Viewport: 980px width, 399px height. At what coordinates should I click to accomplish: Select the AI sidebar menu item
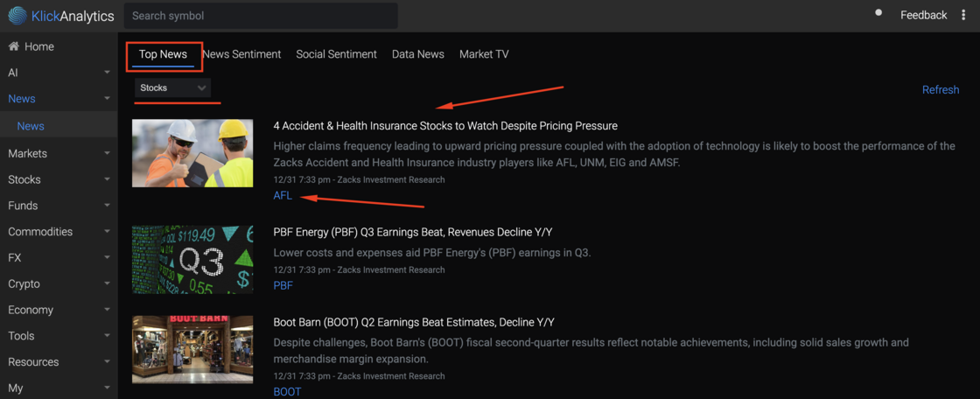[x=12, y=73]
